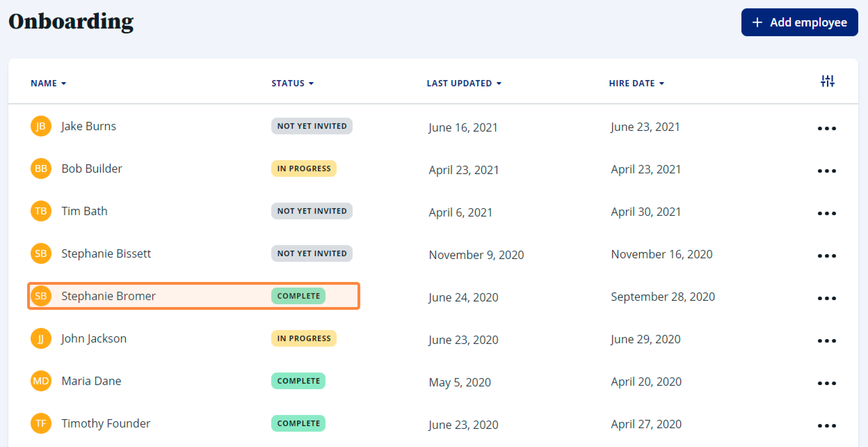Open the more options menu for Jake Burns
868x447 pixels.
coord(827,128)
